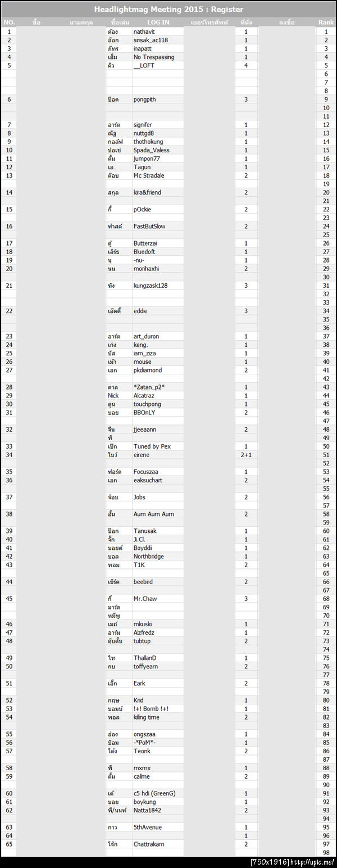Click the "No Trespassing" login cell

click(154, 57)
